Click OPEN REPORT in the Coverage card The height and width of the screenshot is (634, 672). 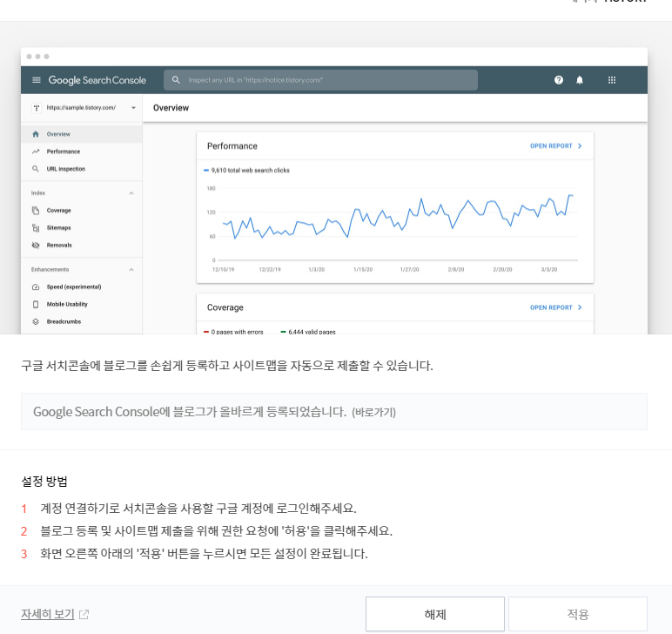point(551,307)
